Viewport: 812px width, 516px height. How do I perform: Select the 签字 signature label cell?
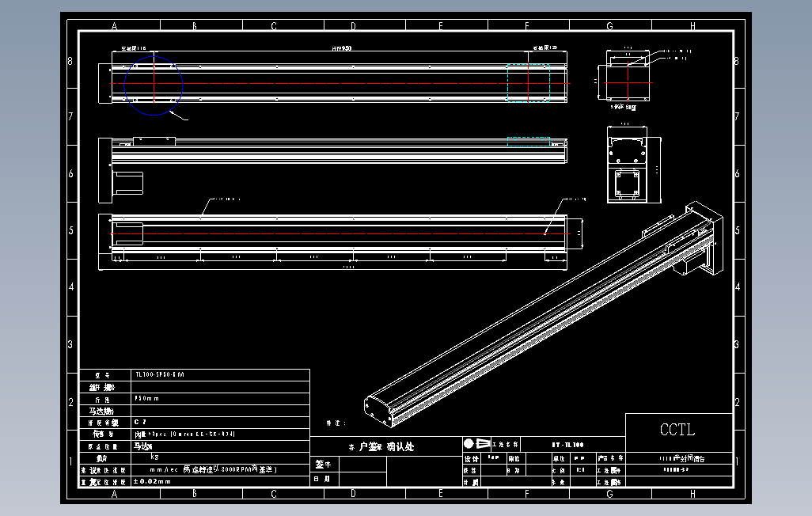coord(324,465)
